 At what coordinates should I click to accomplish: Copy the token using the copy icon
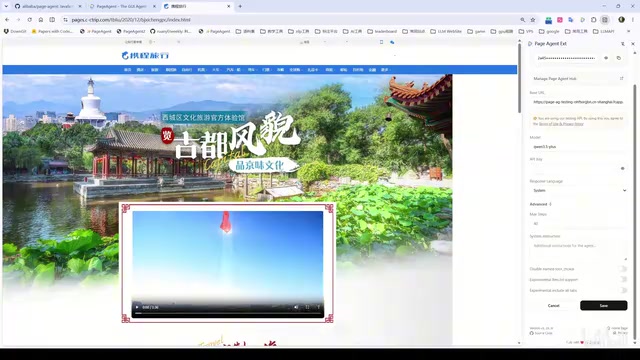(x=619, y=58)
